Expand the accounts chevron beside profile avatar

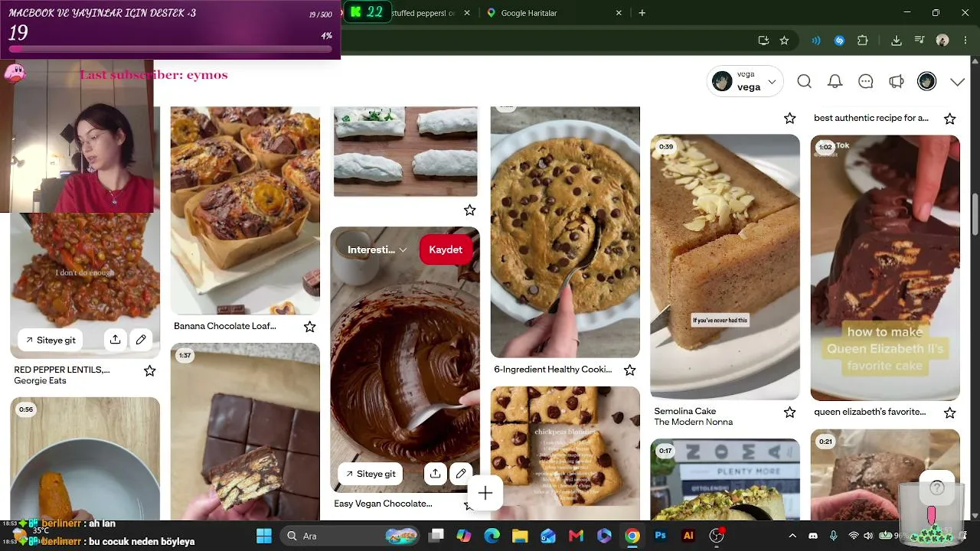pos(957,82)
